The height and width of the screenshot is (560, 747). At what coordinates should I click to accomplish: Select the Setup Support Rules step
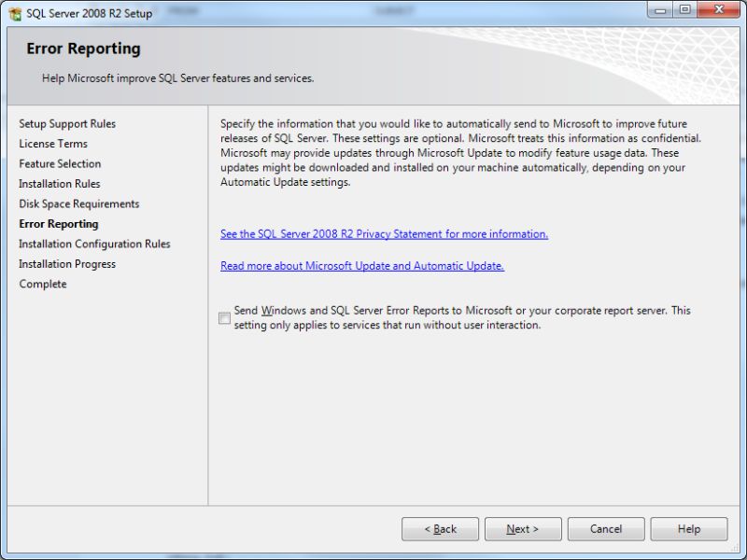[67, 123]
